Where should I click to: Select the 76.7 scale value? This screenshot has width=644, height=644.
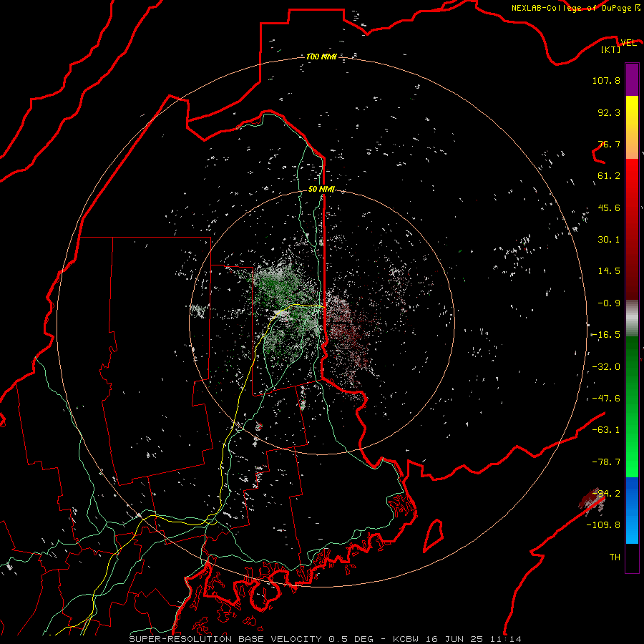tap(609, 144)
